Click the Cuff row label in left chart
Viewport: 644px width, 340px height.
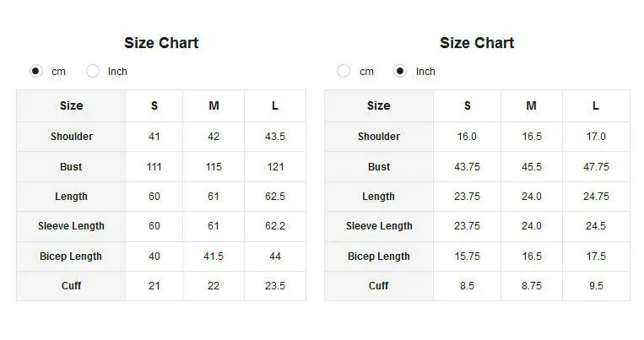point(72,286)
